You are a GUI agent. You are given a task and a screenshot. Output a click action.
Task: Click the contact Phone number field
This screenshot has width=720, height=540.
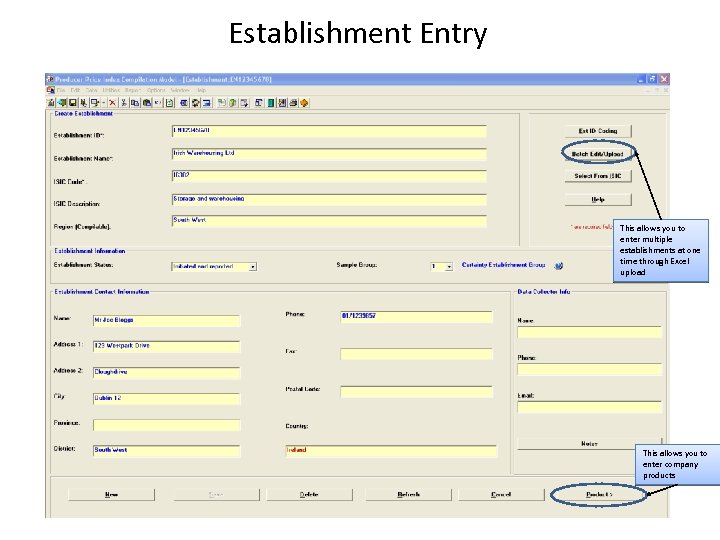[x=416, y=316]
